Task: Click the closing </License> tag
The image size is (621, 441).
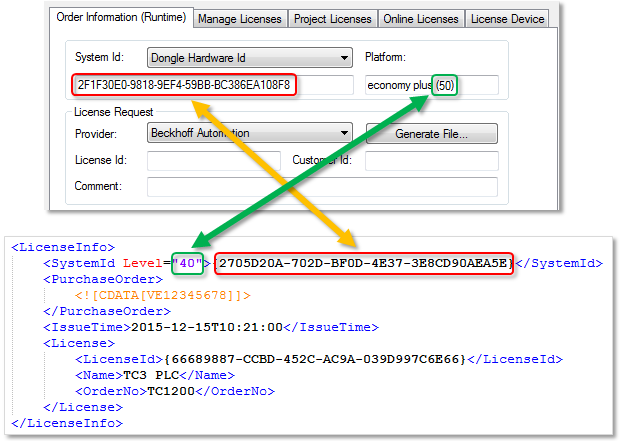Action: 83,407
